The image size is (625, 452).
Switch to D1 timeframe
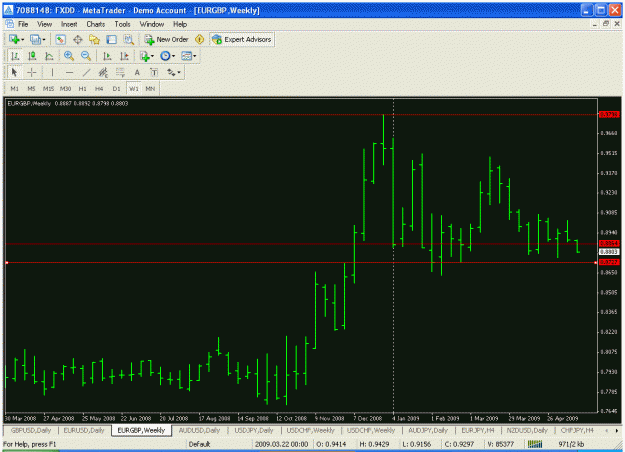[x=116, y=88]
